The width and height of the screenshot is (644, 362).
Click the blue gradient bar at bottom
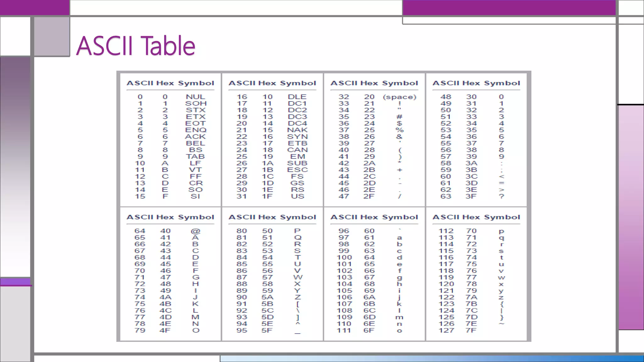point(431,359)
